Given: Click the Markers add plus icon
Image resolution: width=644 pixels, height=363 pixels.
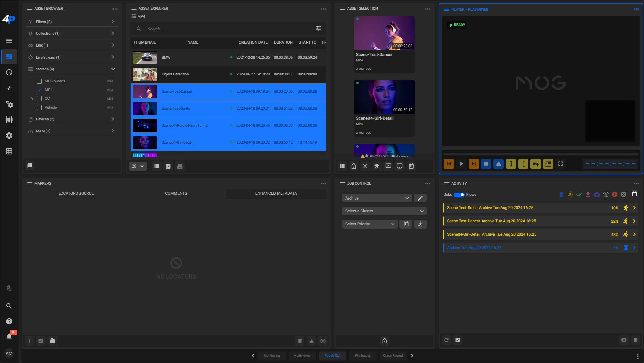Looking at the screenshot, I should (x=29, y=341).
